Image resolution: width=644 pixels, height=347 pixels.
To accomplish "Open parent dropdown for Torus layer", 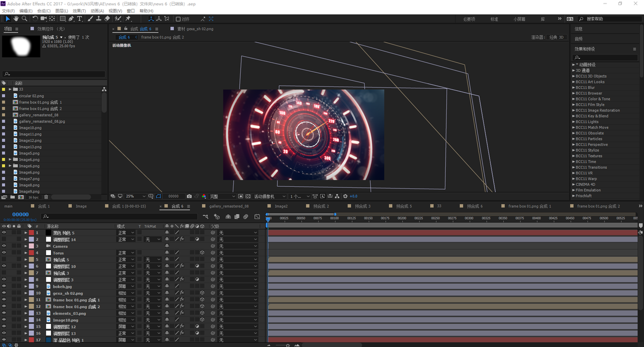I will click(238, 253).
